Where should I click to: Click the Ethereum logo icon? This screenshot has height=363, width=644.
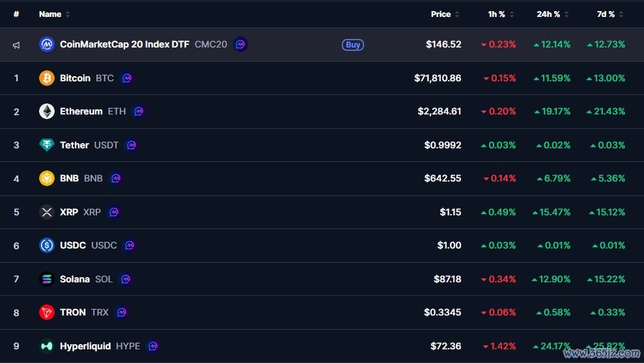[47, 111]
